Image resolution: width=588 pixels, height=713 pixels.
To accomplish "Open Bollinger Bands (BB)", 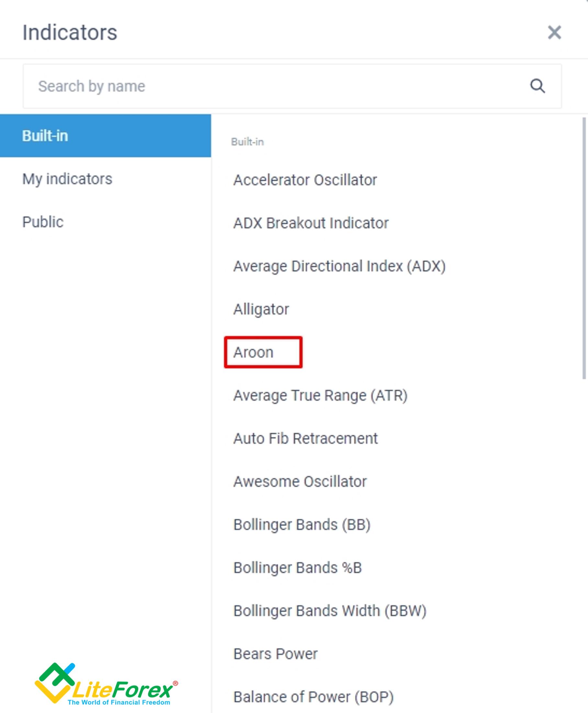I will 302,524.
